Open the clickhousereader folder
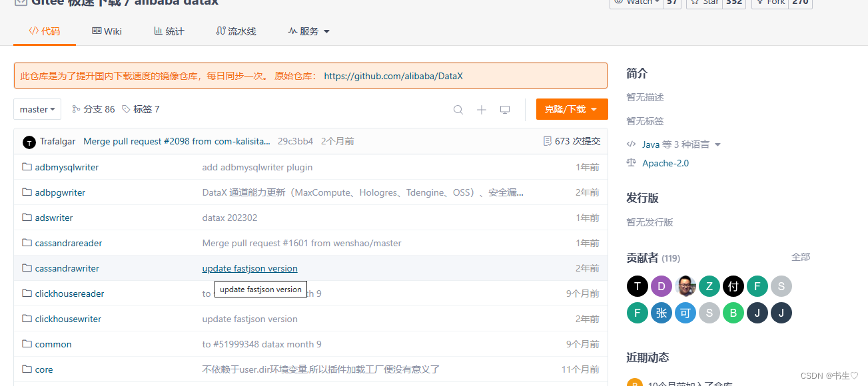 tap(69, 293)
